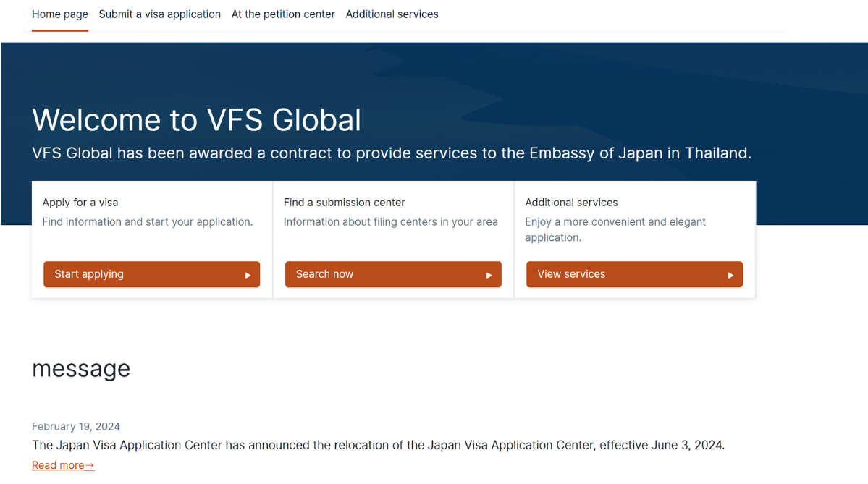
Task: Select the arrow beside Read more
Action: click(x=90, y=465)
